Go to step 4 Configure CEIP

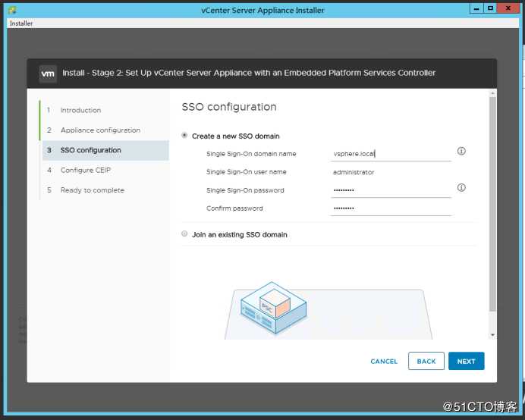[86, 170]
